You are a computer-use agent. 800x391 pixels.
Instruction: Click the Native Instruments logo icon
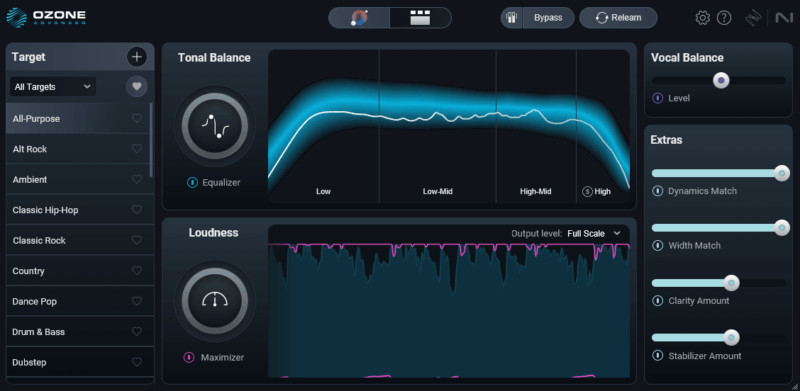pyautogui.click(x=784, y=18)
